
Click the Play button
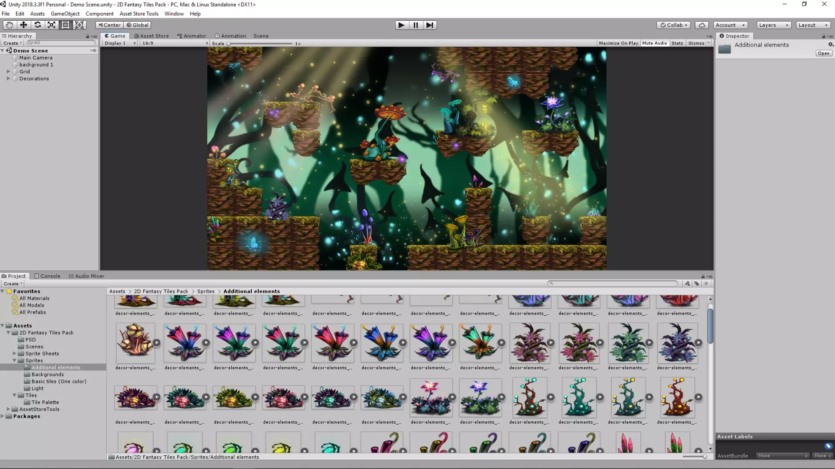[x=402, y=25]
